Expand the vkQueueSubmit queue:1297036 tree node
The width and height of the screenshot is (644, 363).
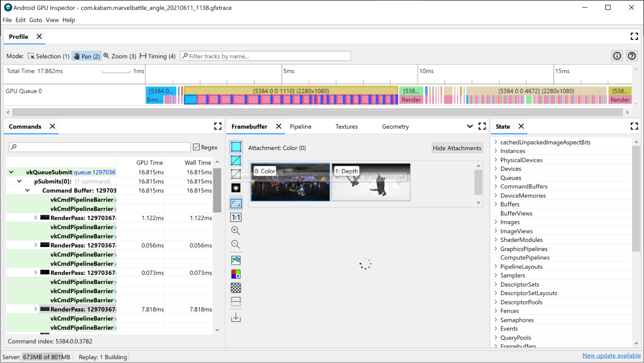11,172
